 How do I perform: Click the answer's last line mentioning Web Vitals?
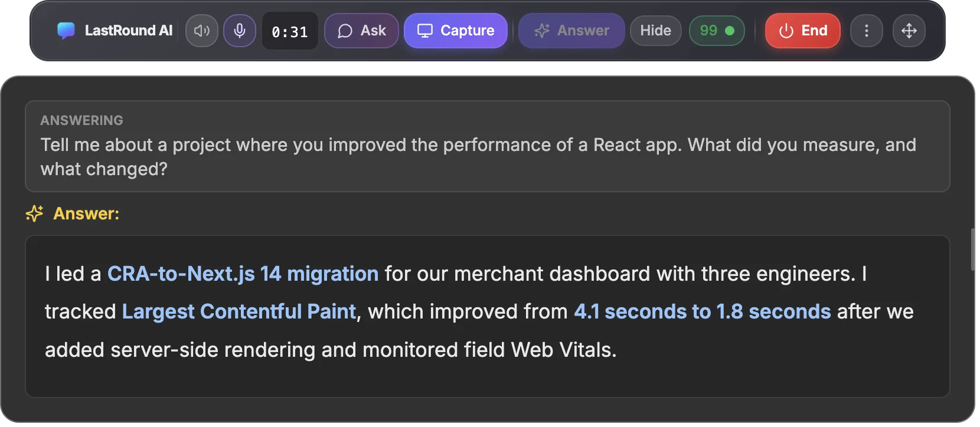(x=331, y=350)
